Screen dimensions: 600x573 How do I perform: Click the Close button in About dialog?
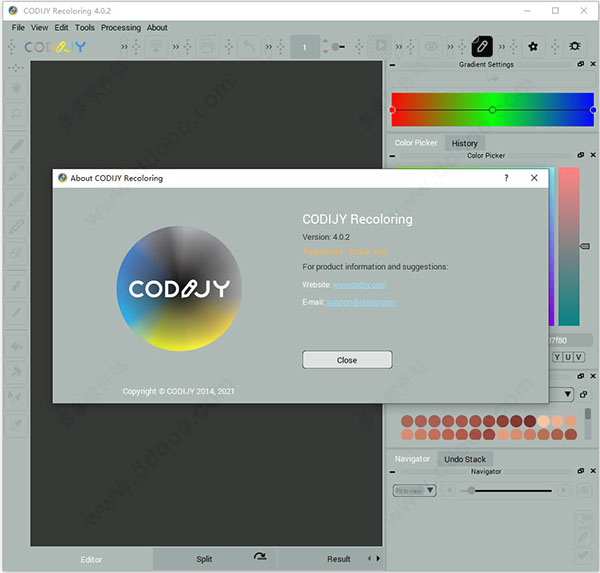(x=347, y=360)
